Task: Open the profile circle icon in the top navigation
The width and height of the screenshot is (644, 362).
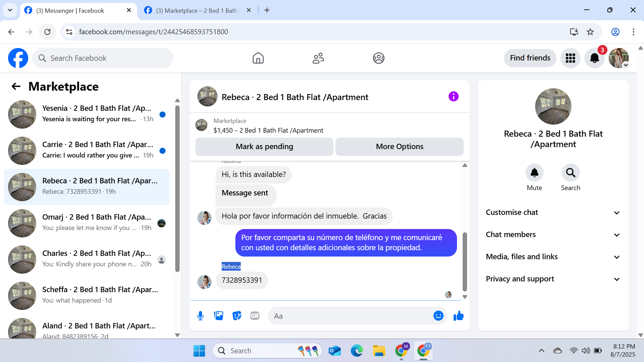Action: 378,58
